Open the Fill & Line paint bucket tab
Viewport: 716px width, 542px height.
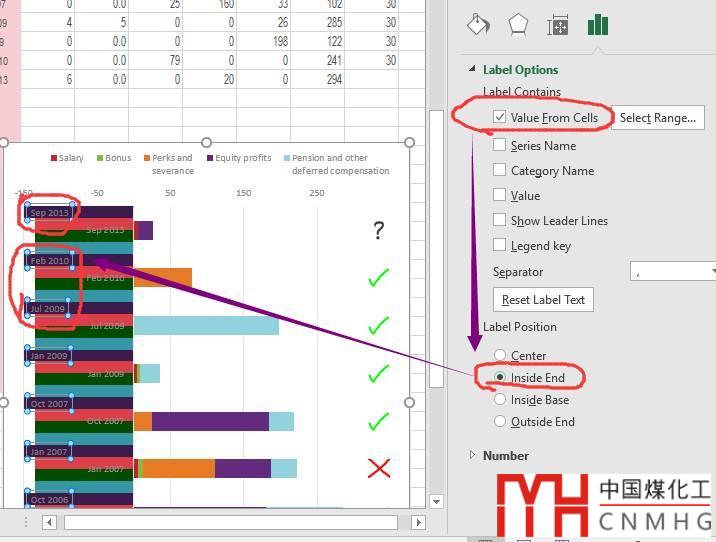[x=479, y=25]
